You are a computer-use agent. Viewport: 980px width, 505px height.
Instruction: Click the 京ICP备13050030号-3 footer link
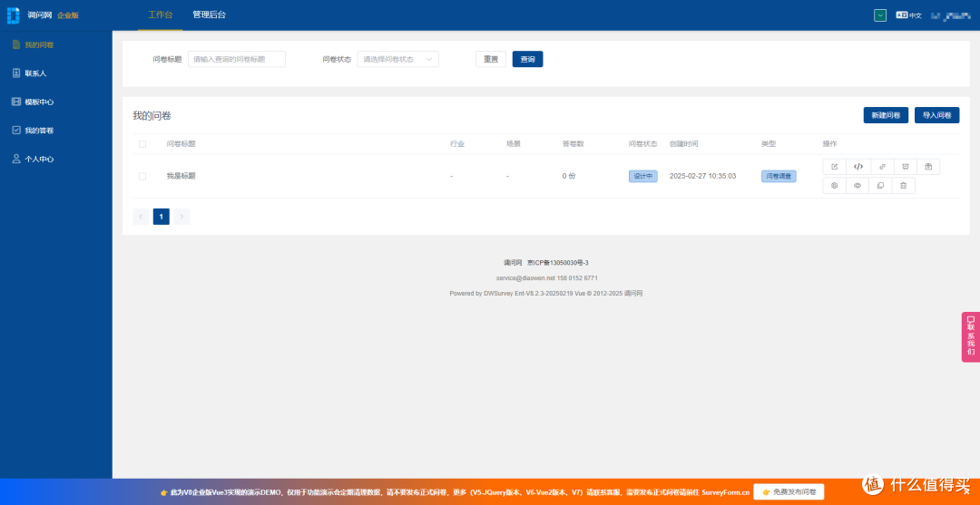pos(558,263)
